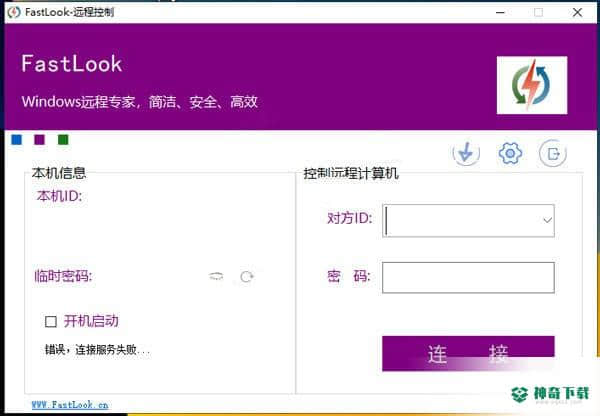The width and height of the screenshot is (600, 416).
Task: Click the exit/logout icon
Action: coord(553,154)
